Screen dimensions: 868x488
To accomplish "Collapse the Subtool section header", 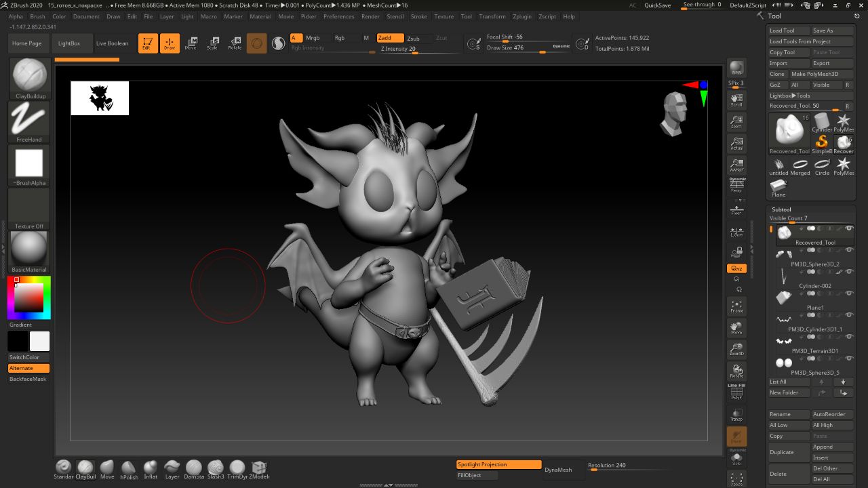I will [x=781, y=209].
